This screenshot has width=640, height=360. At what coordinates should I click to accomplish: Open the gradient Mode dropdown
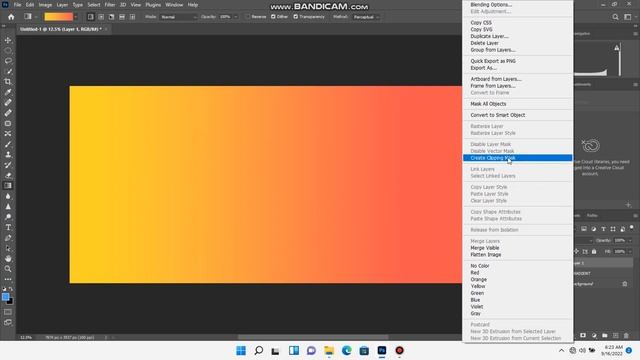point(178,17)
